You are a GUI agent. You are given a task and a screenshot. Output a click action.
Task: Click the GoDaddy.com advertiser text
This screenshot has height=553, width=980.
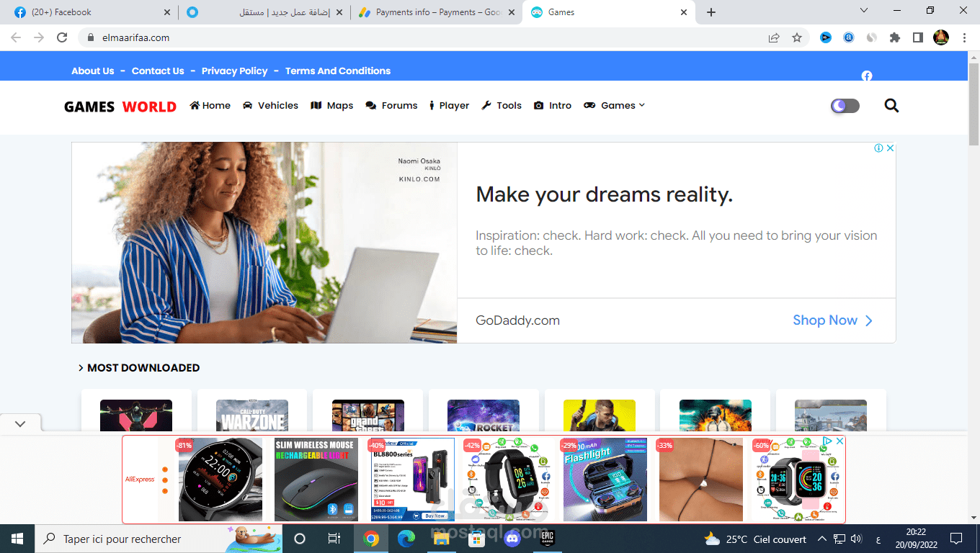tap(517, 320)
